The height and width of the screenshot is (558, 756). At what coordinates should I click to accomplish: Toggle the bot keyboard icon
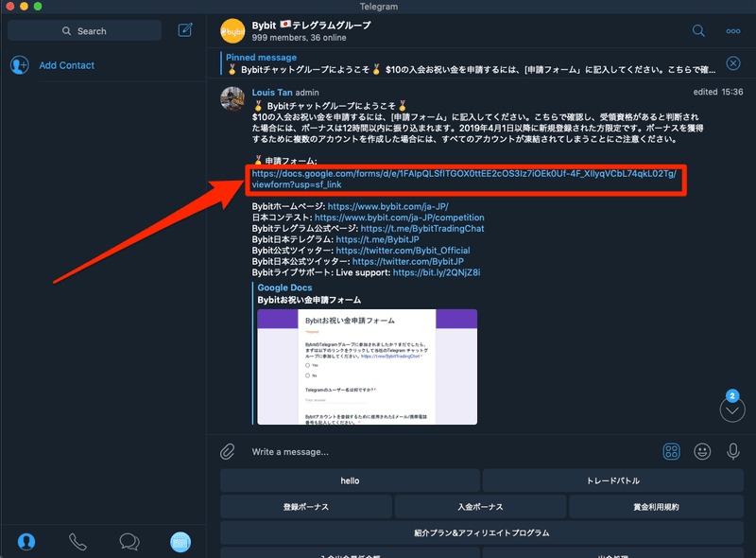point(671,451)
